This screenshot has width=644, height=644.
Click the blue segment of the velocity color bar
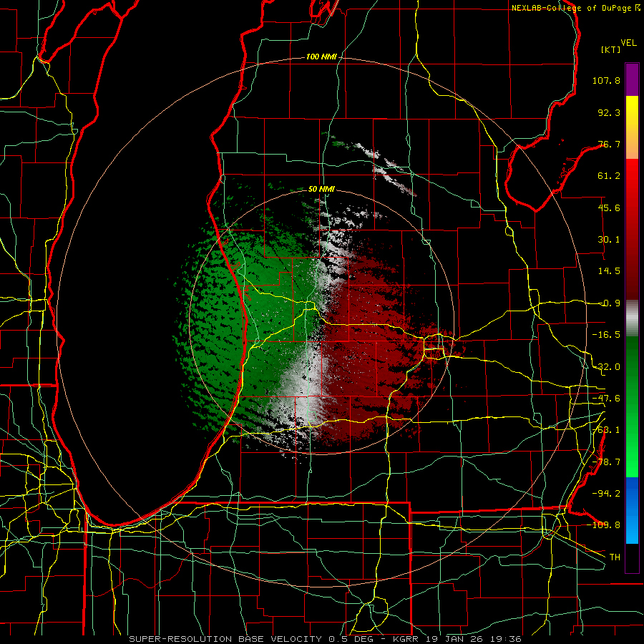(632, 510)
